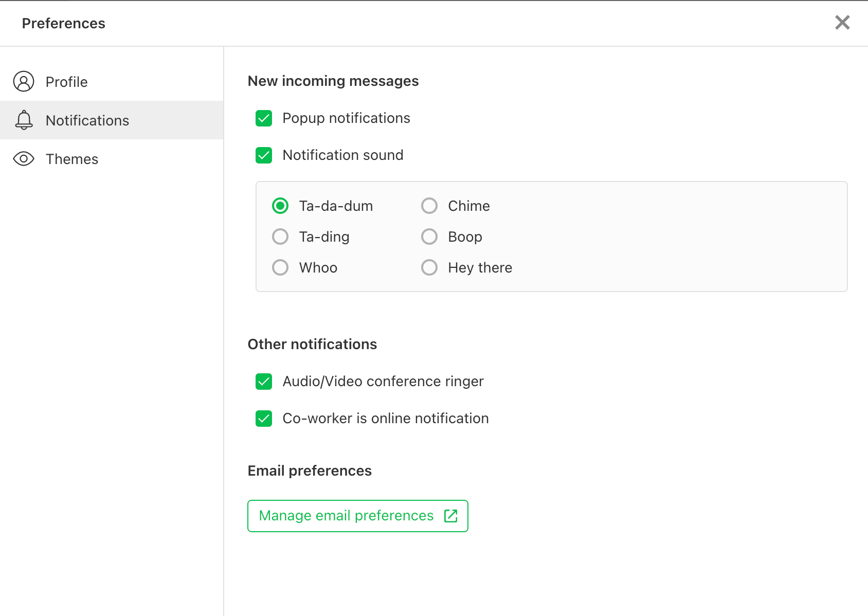Open the Notifications section

point(112,120)
